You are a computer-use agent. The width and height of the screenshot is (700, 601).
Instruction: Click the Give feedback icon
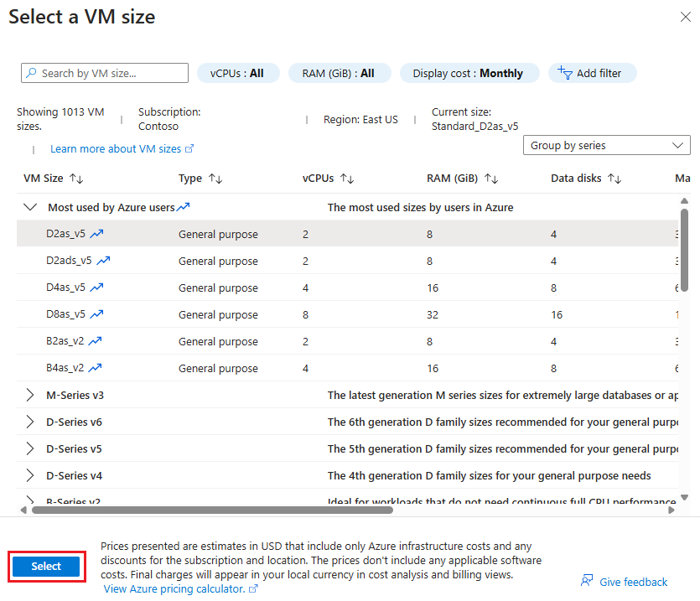(x=586, y=581)
